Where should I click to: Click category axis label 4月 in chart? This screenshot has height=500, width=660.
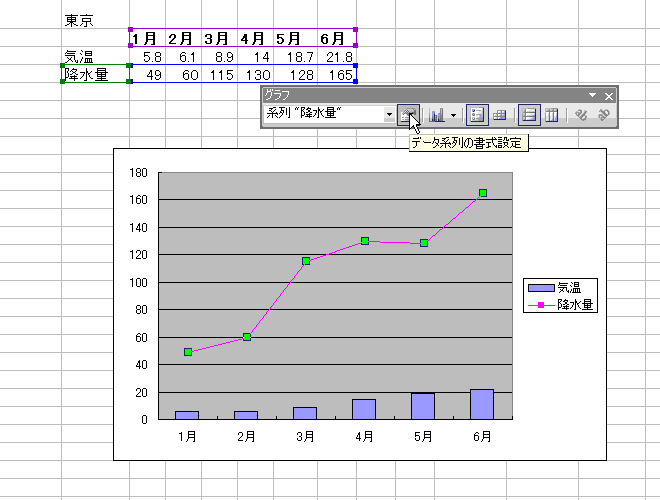364,436
